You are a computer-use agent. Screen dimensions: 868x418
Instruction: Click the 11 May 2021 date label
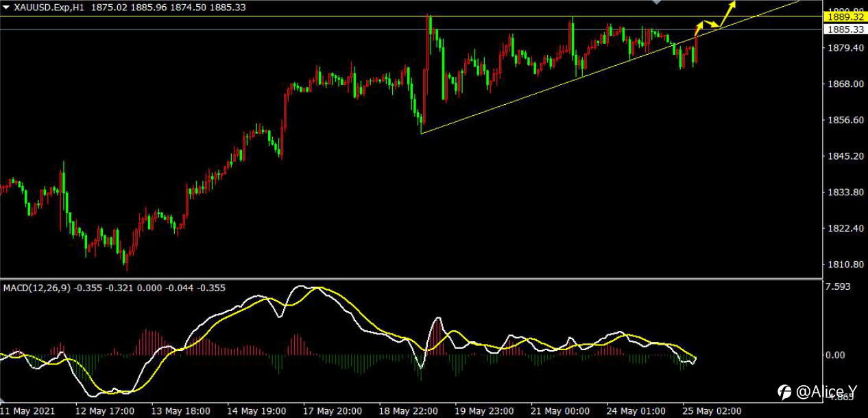[x=27, y=411]
